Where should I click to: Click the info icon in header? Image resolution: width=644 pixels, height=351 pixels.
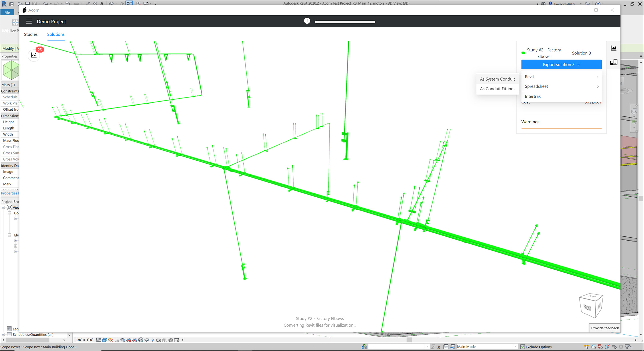click(x=307, y=21)
